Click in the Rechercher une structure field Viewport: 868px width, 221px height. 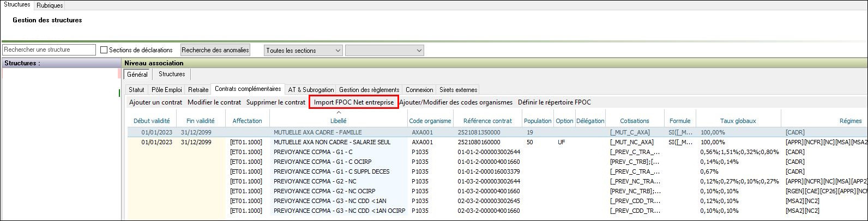pyautogui.click(x=49, y=50)
